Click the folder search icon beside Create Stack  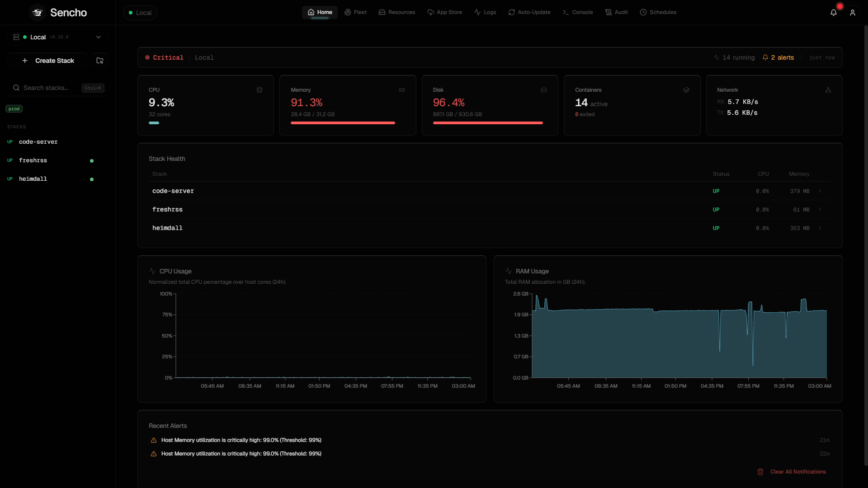(x=100, y=61)
